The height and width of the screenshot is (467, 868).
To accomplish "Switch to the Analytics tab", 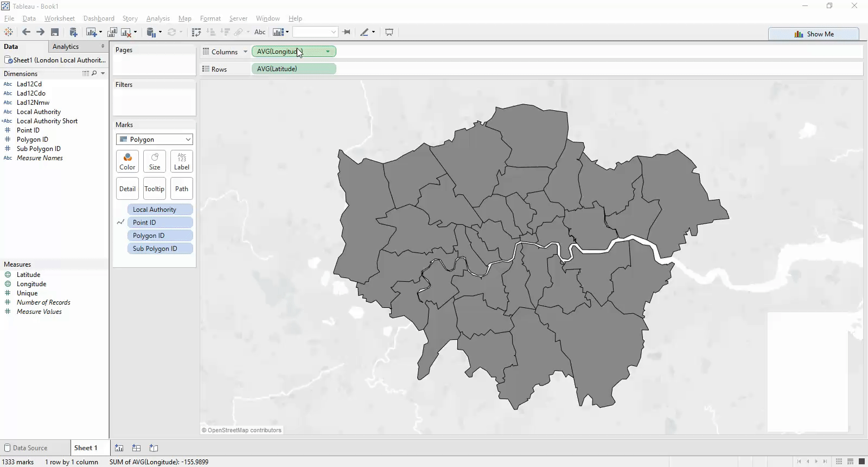I will click(x=66, y=47).
